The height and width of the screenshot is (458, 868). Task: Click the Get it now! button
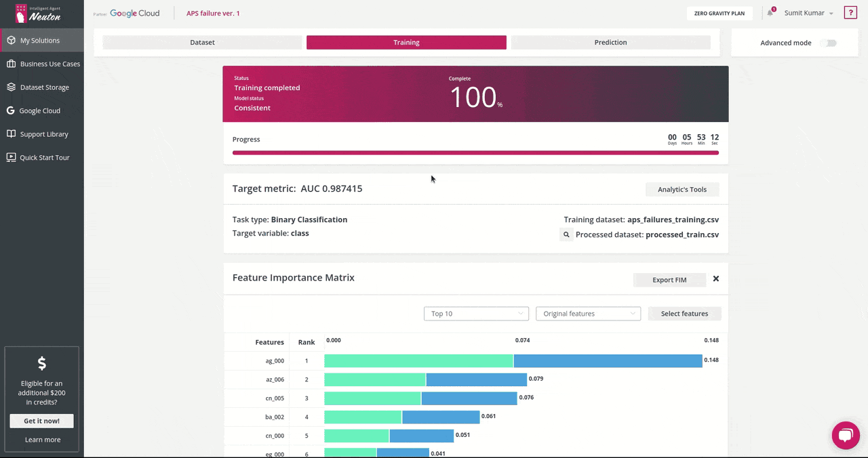click(x=42, y=421)
